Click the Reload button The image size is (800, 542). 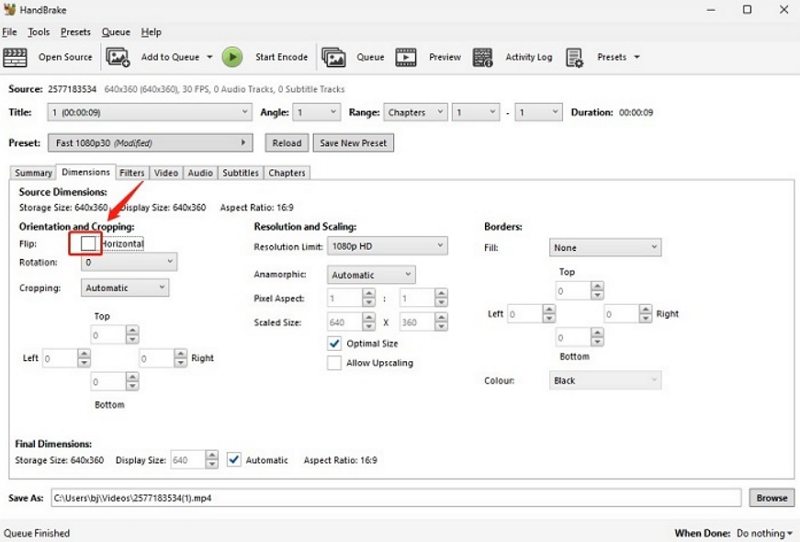tap(287, 143)
